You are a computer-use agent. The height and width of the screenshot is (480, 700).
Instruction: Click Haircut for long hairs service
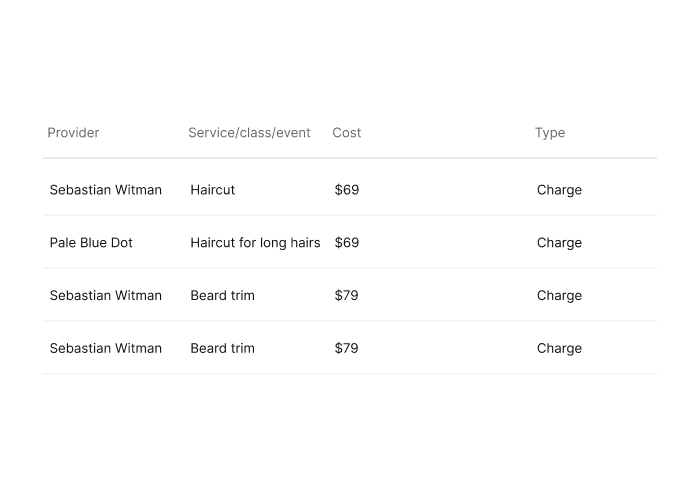255,242
